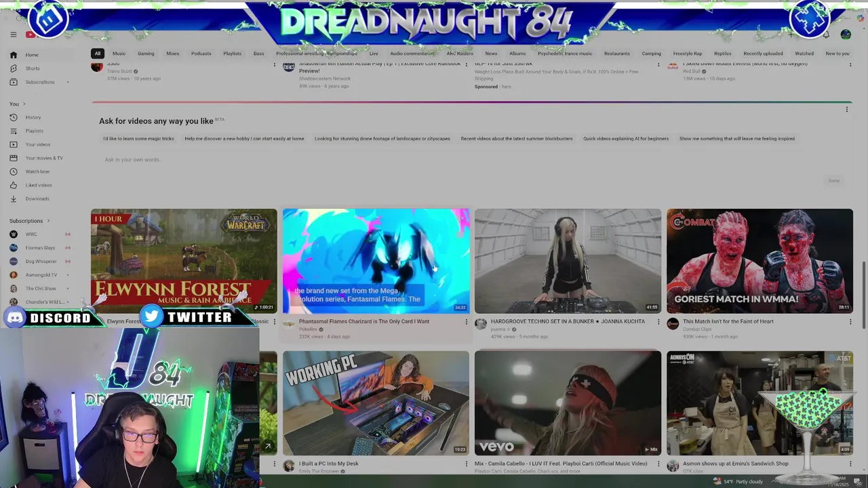Open Watch later list

coord(37,171)
